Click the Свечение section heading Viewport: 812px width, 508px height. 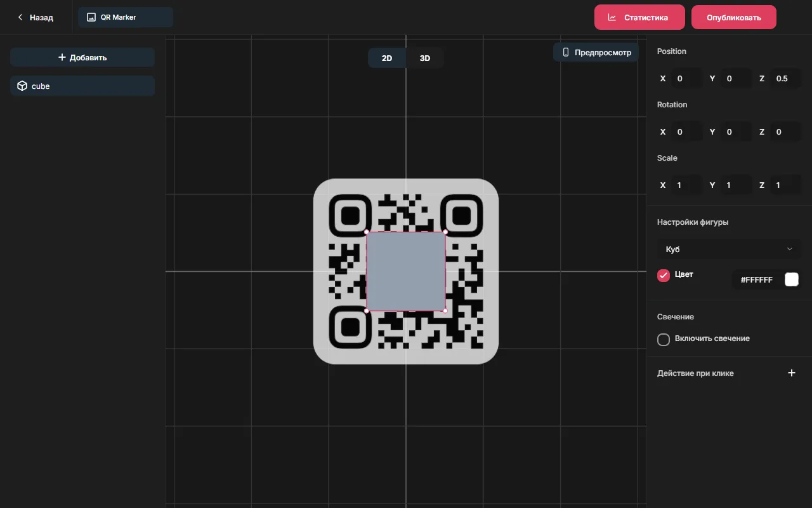(676, 317)
